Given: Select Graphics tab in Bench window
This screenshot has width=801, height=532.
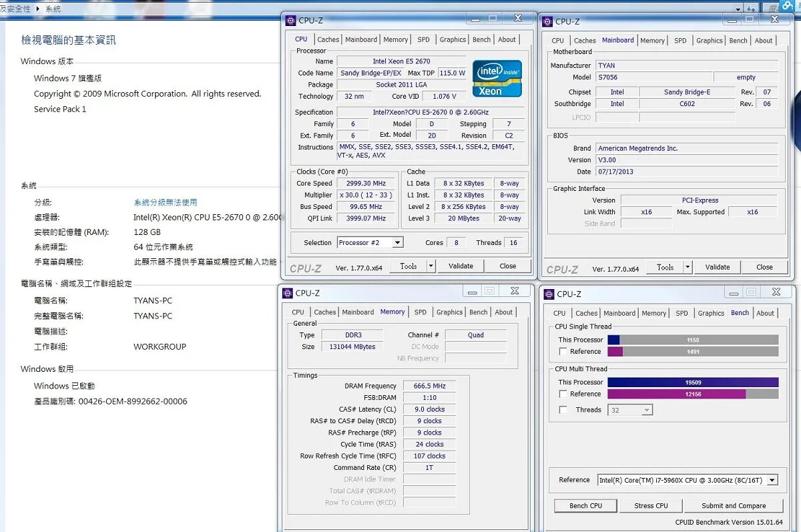Looking at the screenshot, I should point(711,313).
